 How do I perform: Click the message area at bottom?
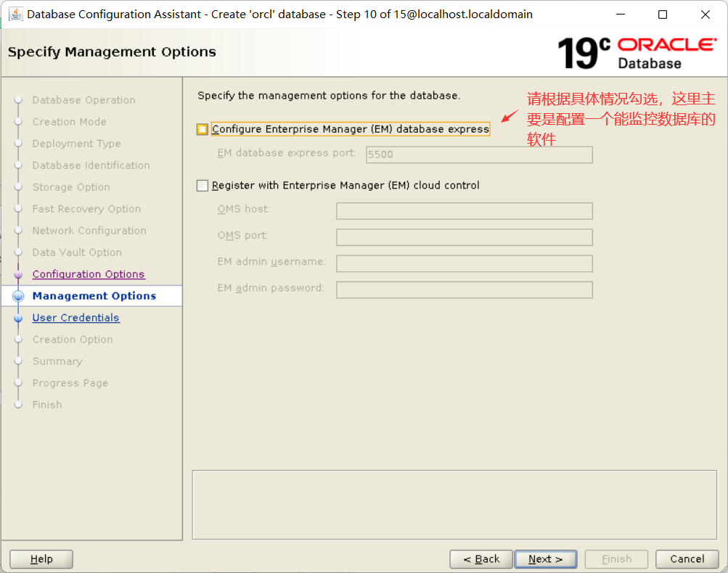pyautogui.click(x=454, y=505)
